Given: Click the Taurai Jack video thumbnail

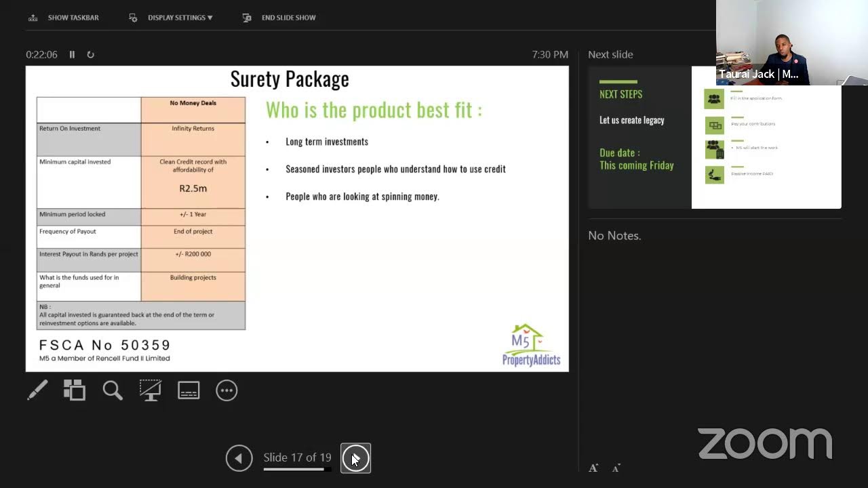Looking at the screenshot, I should pyautogui.click(x=792, y=42).
